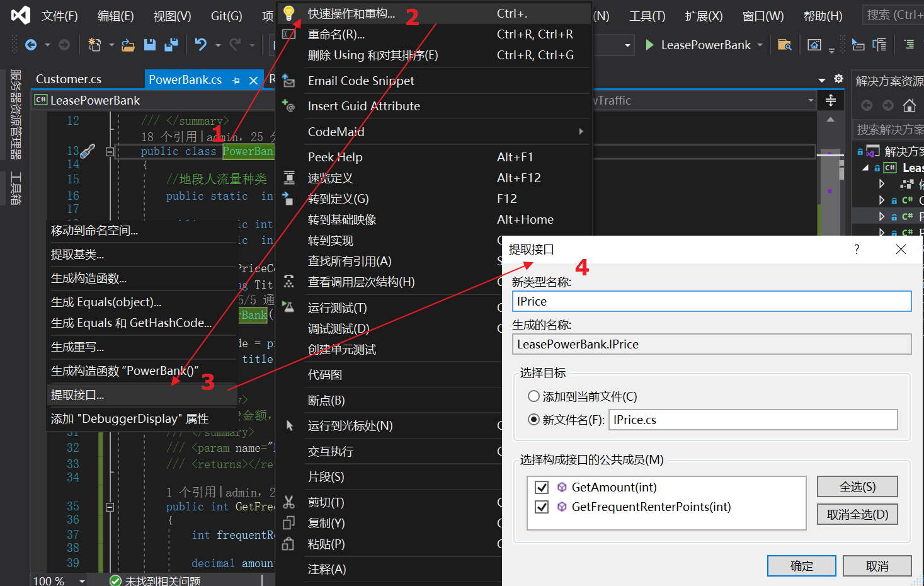Click the find in files folder icon
924x586 pixels.
(x=784, y=45)
